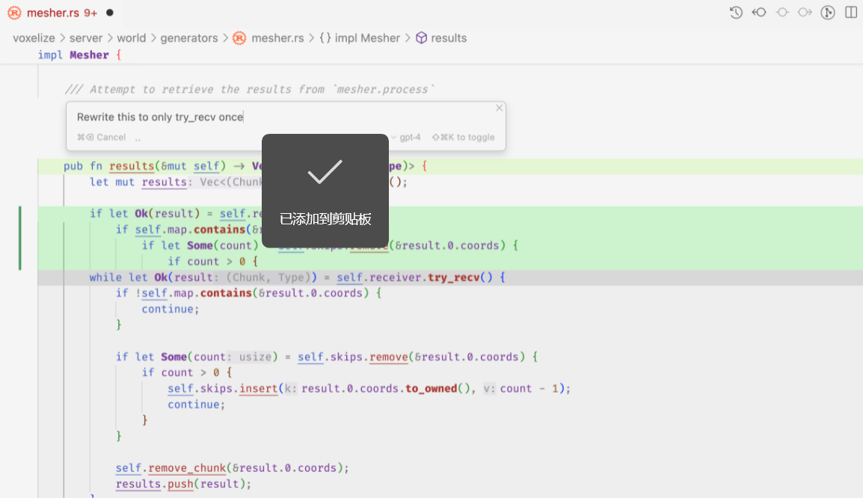
Task: Click the checkmark in clipboard toast
Action: coord(325,172)
